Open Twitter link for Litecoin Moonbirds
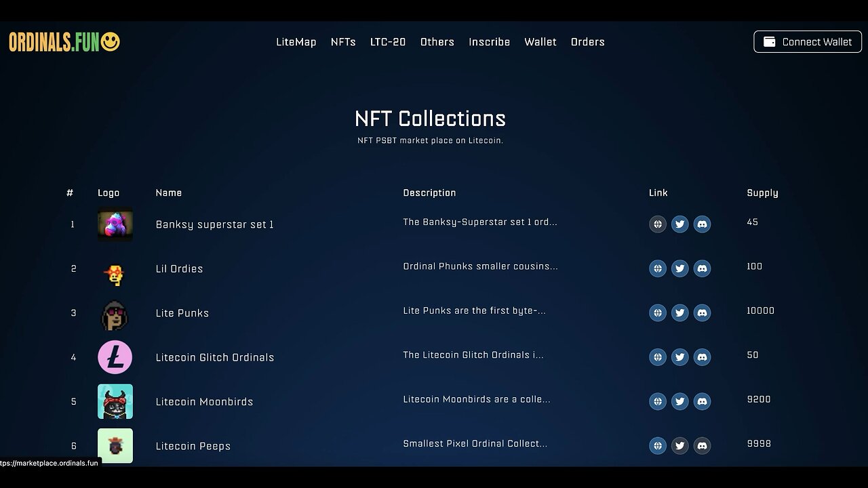The width and height of the screenshot is (868, 488). pyautogui.click(x=680, y=401)
